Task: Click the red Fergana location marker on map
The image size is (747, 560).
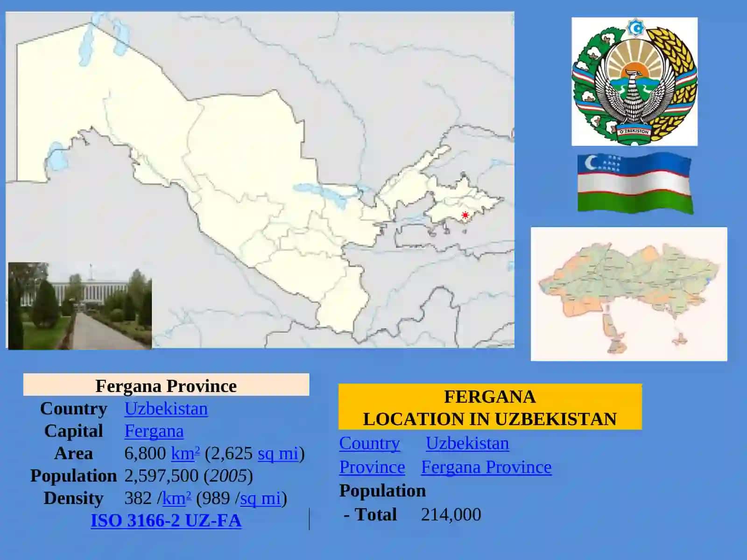Action: pos(465,215)
